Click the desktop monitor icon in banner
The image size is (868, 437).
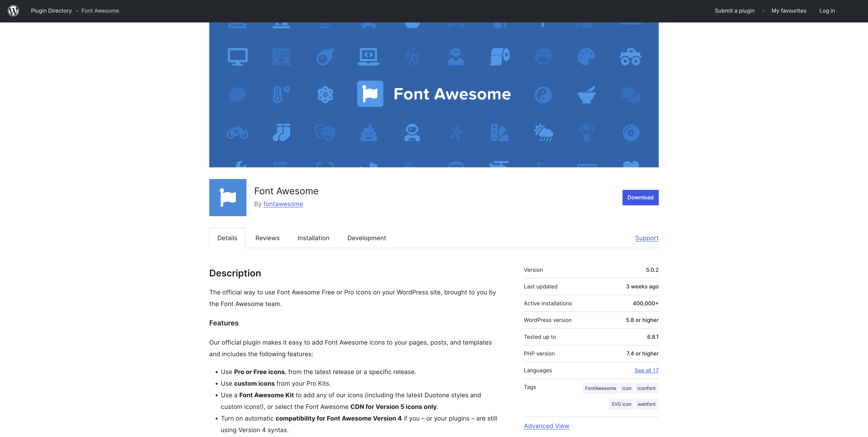click(238, 57)
